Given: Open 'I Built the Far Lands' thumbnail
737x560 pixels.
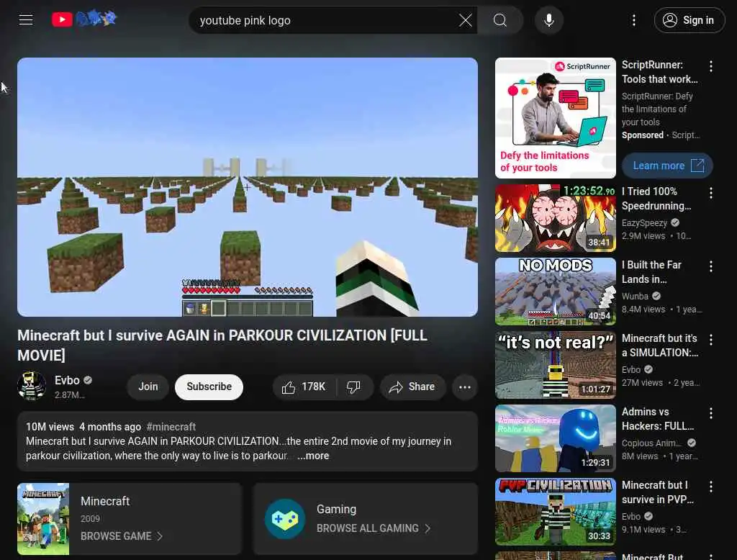Looking at the screenshot, I should pos(555,292).
